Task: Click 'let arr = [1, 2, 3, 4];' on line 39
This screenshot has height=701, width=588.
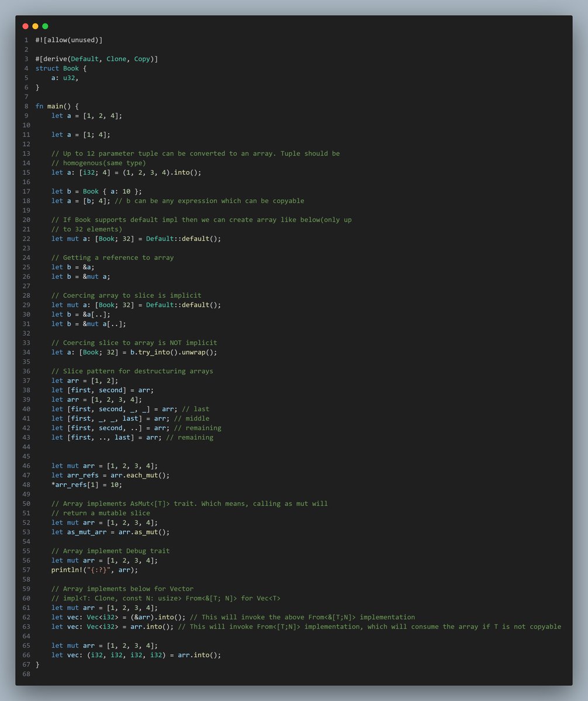Action: (96, 400)
